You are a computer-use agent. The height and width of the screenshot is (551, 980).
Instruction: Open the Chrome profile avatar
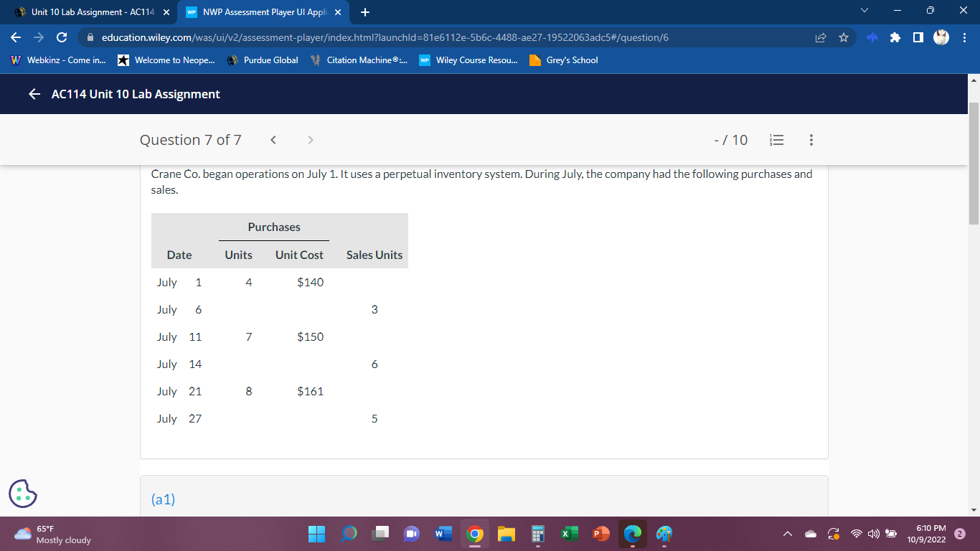point(941,37)
